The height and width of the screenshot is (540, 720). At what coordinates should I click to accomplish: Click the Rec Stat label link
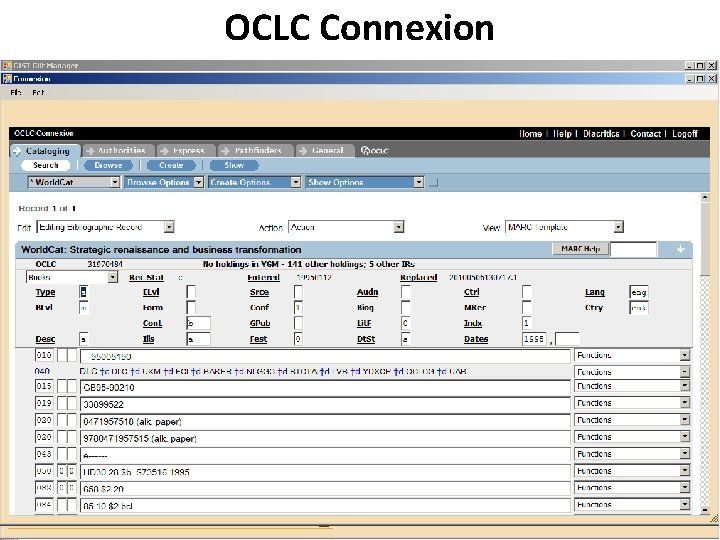[146, 277]
